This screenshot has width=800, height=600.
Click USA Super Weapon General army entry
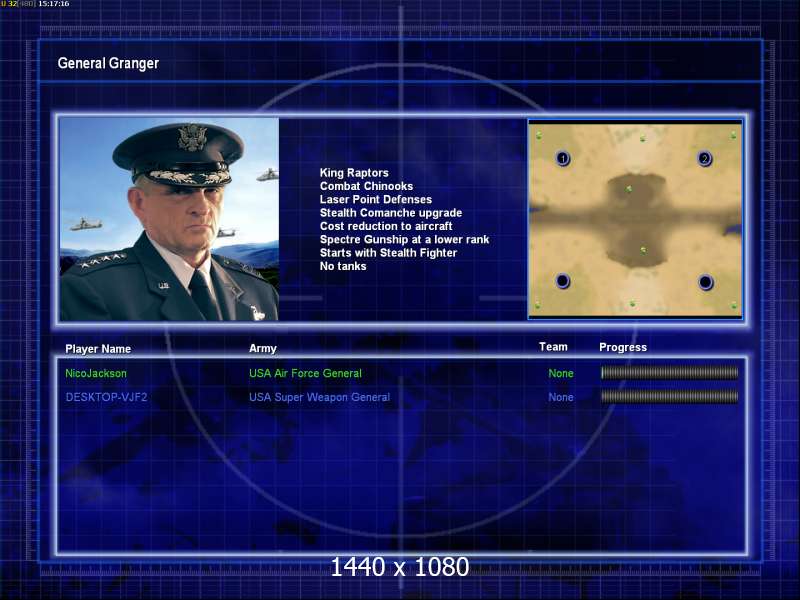[319, 397]
